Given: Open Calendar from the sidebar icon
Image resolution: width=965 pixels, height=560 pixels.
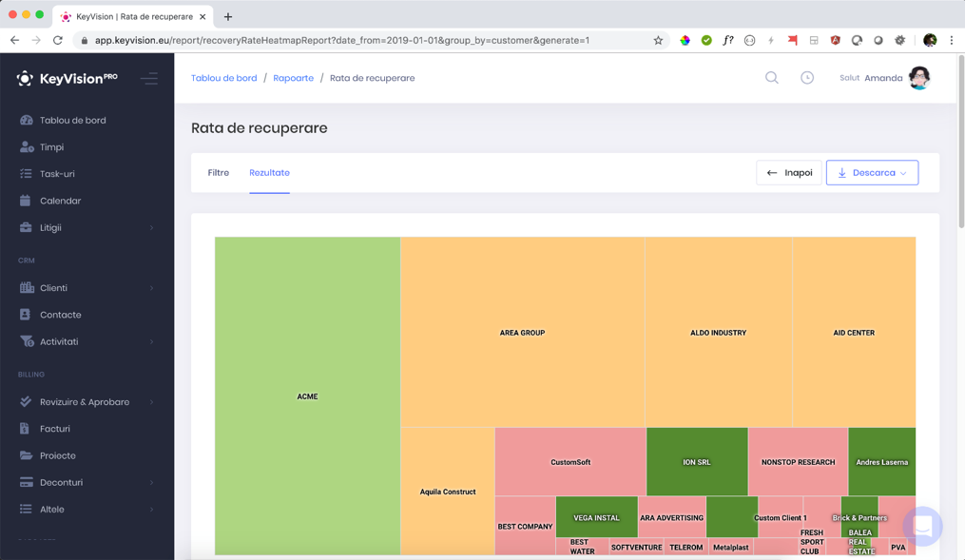Looking at the screenshot, I should [26, 201].
